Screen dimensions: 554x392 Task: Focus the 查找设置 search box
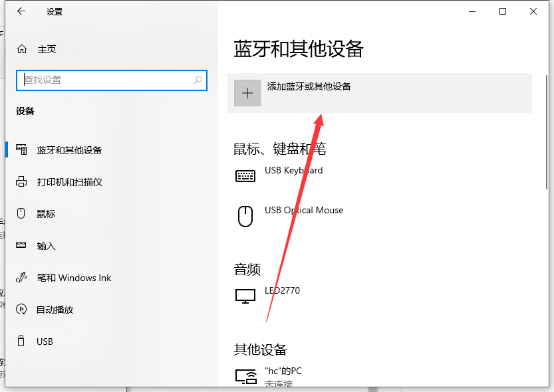point(106,80)
